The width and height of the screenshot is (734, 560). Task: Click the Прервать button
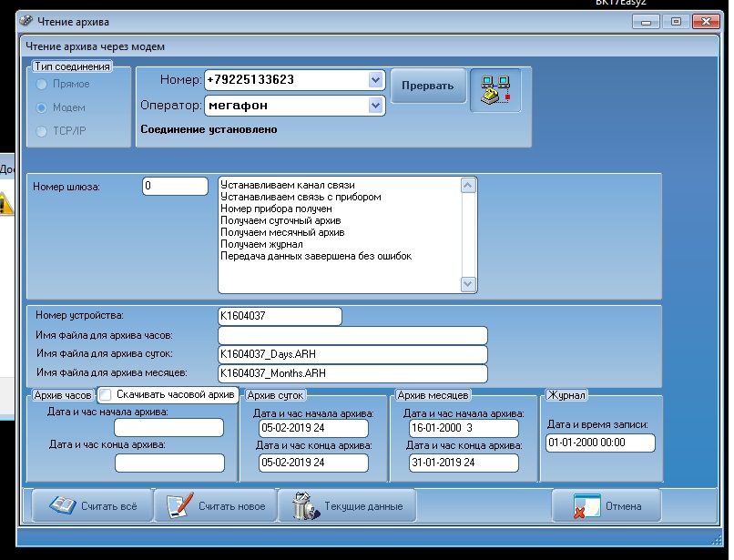pos(428,86)
